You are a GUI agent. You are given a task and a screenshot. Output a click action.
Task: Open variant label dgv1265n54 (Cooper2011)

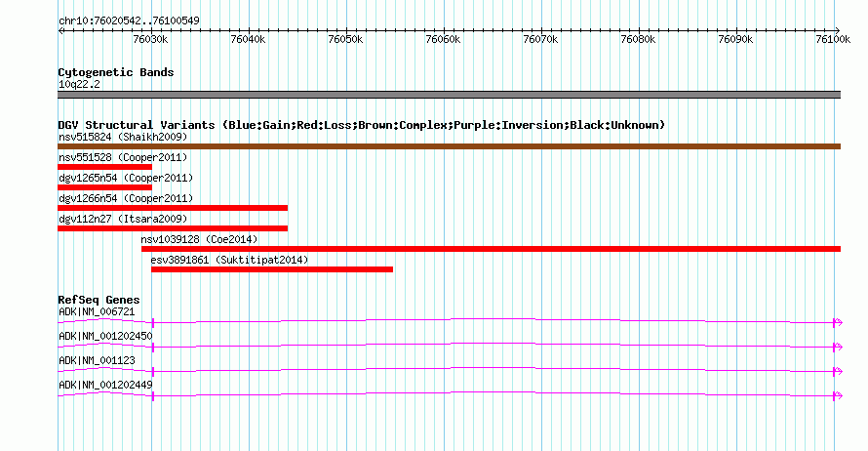coord(126,178)
